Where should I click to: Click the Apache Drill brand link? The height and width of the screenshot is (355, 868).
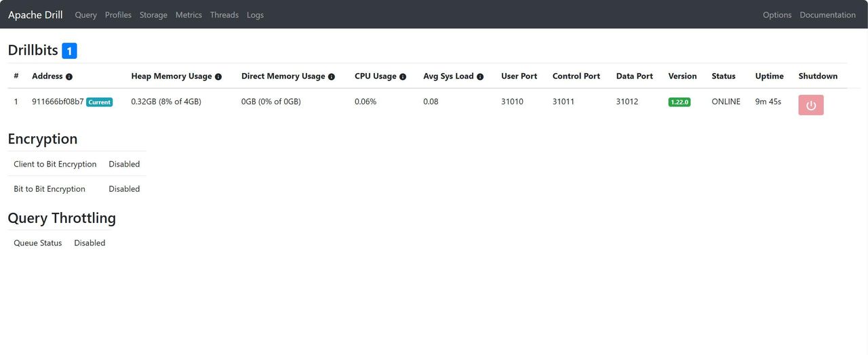tap(35, 15)
